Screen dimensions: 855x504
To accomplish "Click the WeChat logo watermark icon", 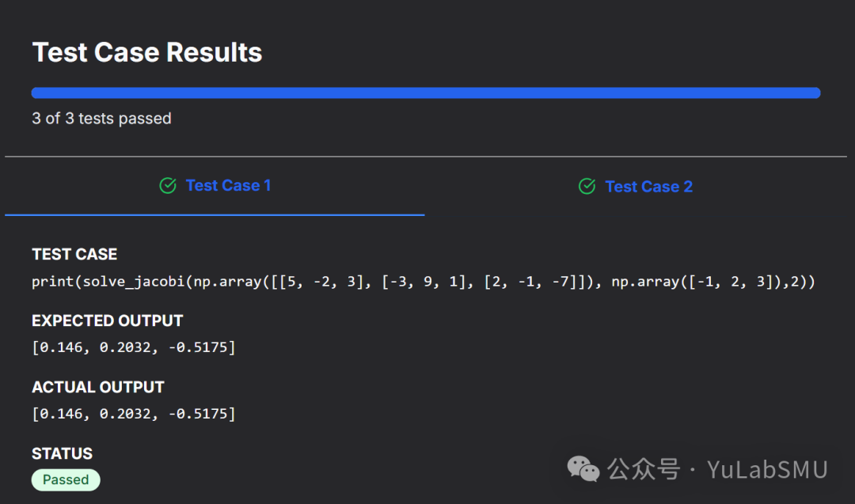I will pos(583,469).
